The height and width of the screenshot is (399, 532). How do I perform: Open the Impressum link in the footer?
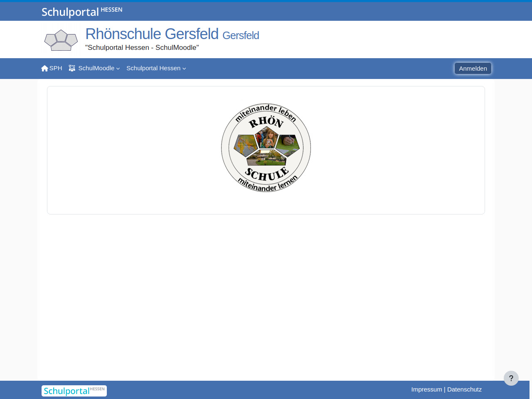point(426,389)
